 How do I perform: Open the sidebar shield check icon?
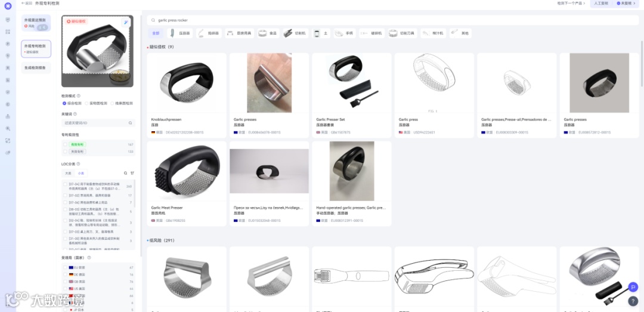pyautogui.click(x=8, y=92)
